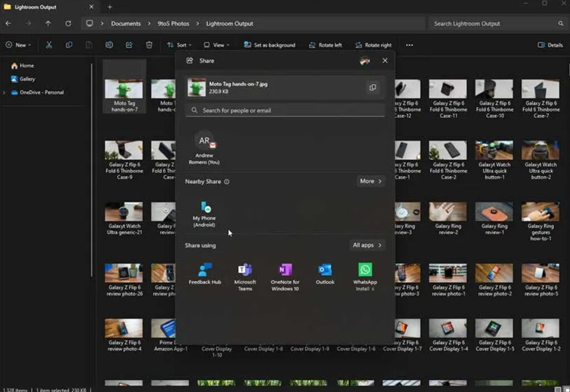Share using Microsoft Teams
570x392 pixels.
pyautogui.click(x=245, y=277)
